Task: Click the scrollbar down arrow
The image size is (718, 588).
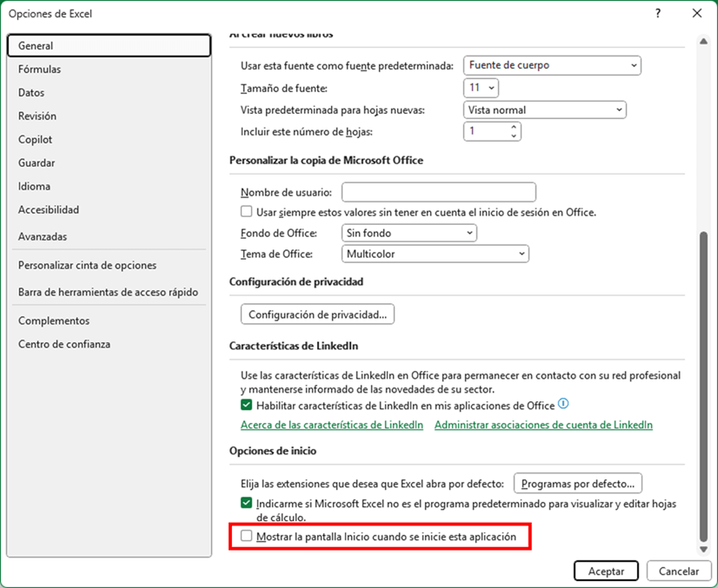Action: (x=703, y=550)
